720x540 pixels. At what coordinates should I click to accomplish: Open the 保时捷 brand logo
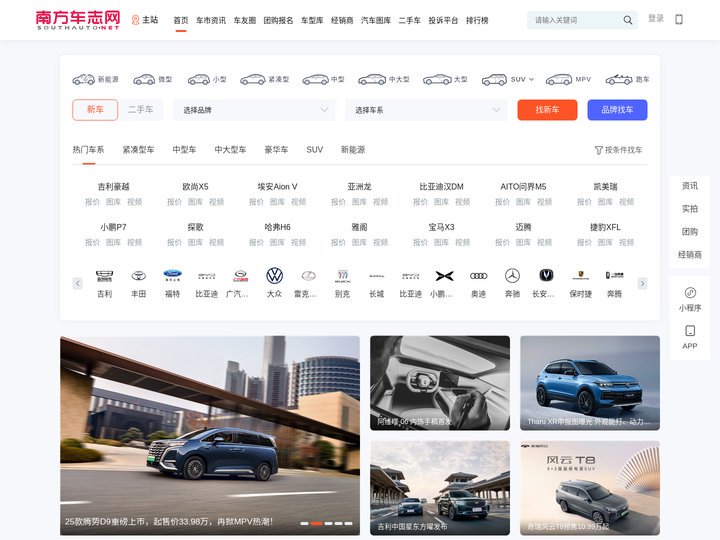pos(580,276)
